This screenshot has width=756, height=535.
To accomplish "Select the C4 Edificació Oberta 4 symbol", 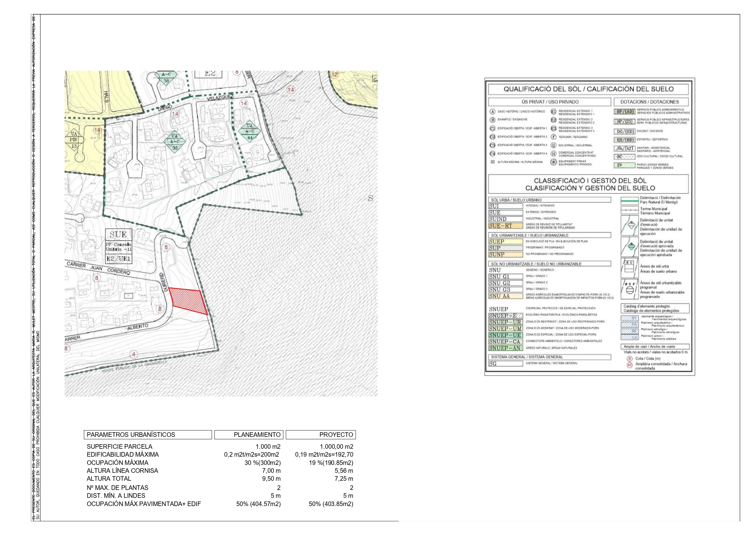I will click(x=493, y=154).
